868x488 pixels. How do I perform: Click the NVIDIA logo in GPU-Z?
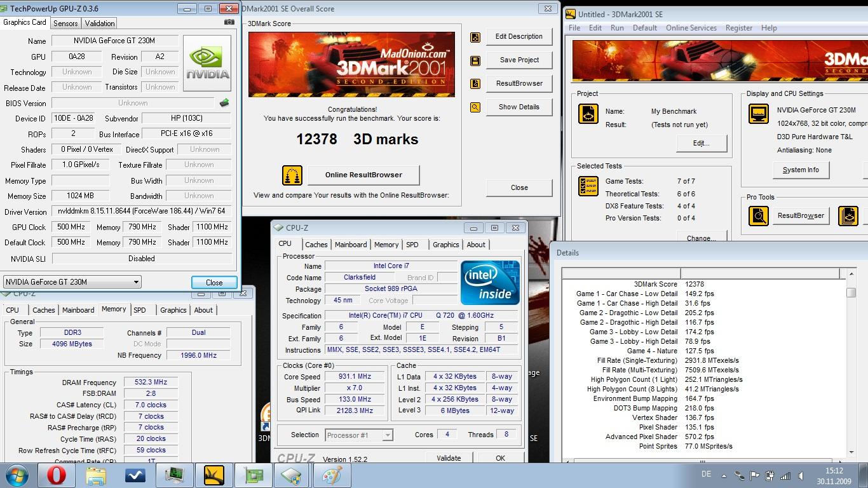208,63
